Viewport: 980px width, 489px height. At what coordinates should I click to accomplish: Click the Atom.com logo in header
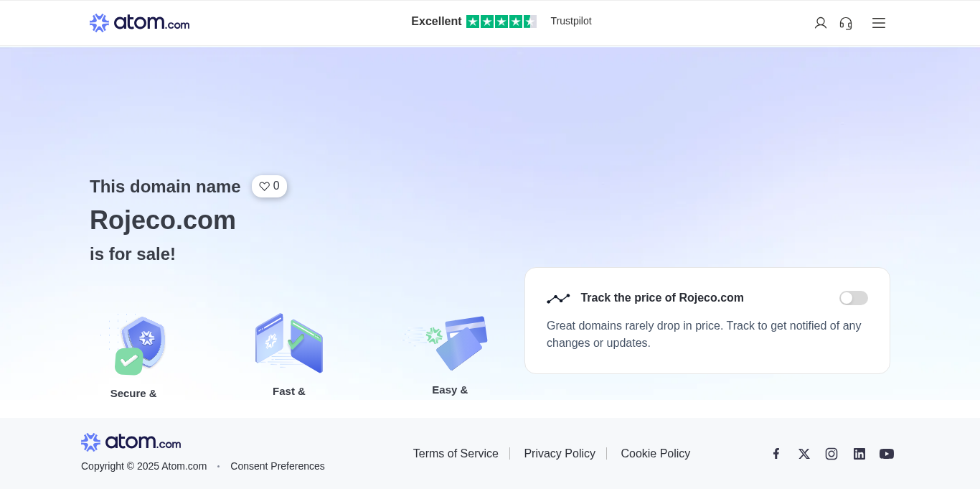140,23
